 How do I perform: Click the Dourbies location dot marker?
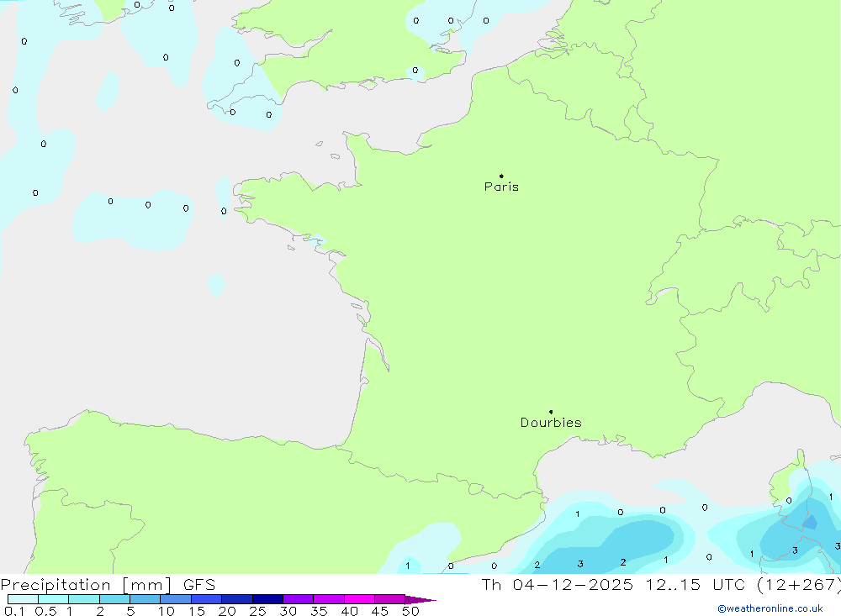coord(551,412)
